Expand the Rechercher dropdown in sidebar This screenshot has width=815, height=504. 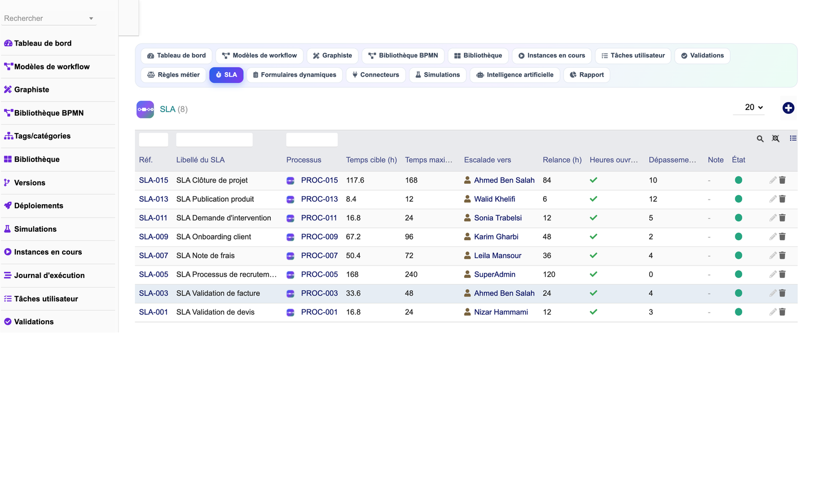[91, 19]
